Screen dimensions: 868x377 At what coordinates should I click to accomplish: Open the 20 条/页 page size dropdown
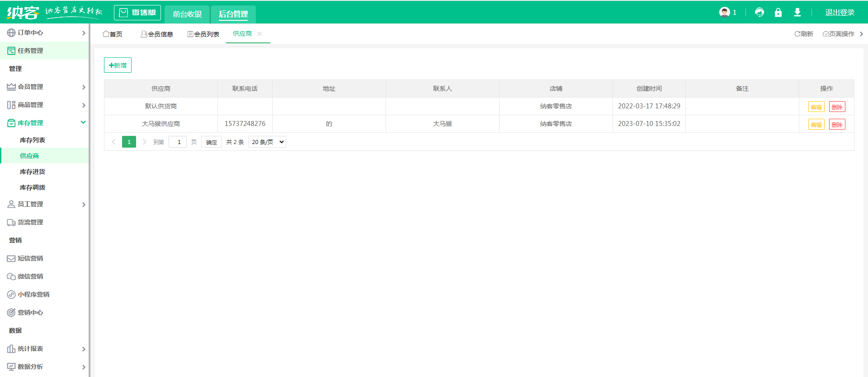(267, 142)
